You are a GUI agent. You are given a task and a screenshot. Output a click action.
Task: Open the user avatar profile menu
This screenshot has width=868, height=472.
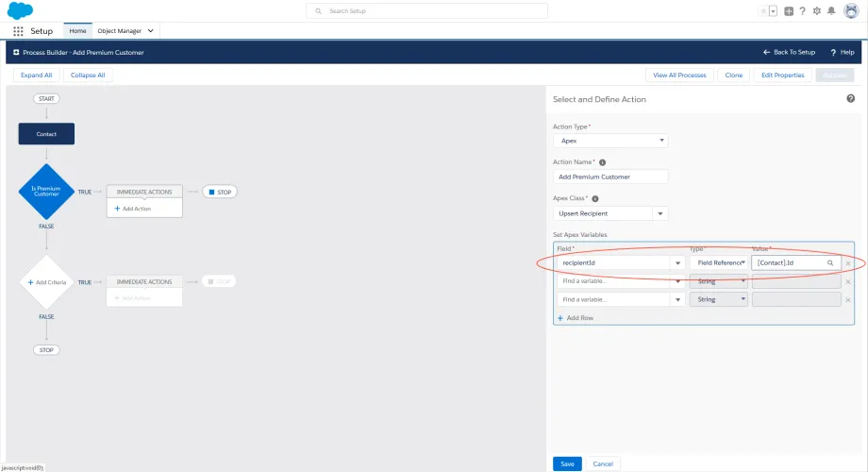(850, 10)
